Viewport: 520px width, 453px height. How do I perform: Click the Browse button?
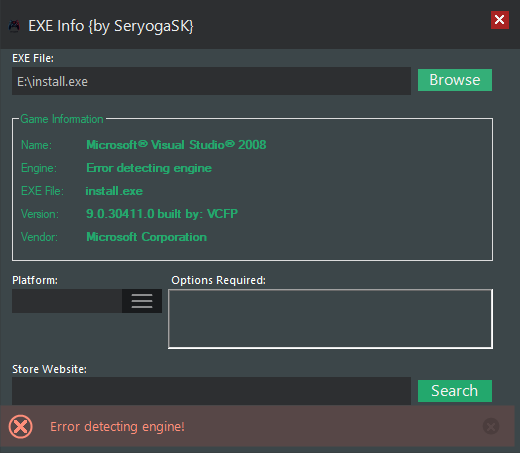click(455, 80)
